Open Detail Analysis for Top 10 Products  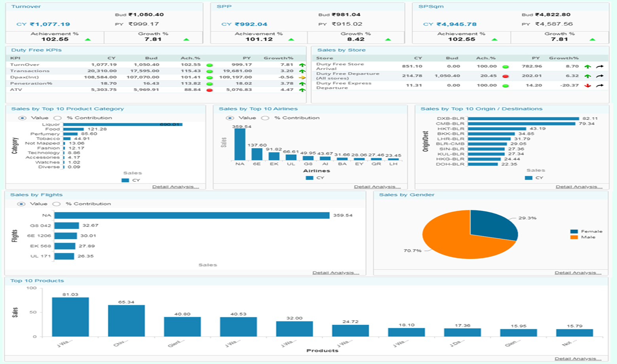point(577,358)
